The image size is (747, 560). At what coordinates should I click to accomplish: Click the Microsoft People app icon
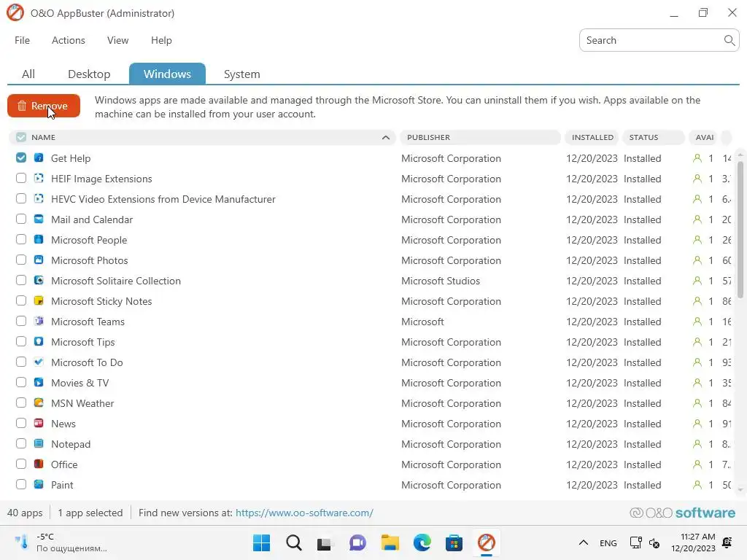pyautogui.click(x=39, y=240)
